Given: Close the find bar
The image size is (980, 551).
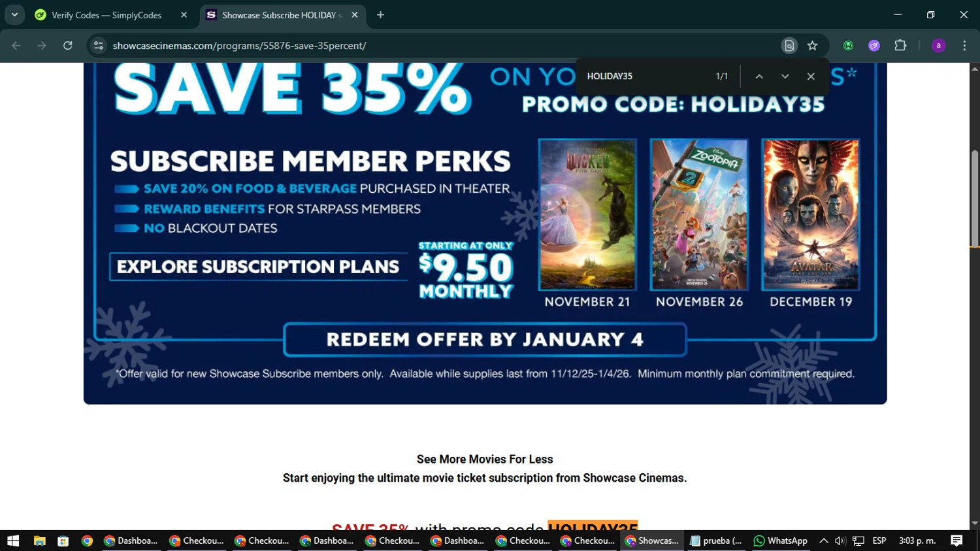Looking at the screenshot, I should pyautogui.click(x=811, y=76).
